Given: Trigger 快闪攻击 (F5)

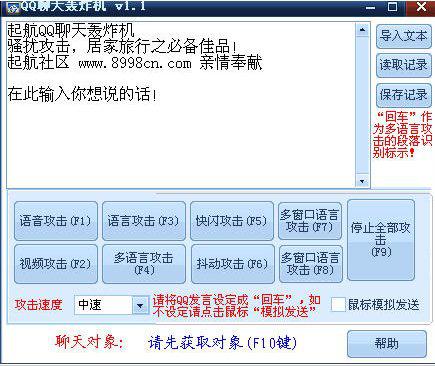Looking at the screenshot, I should click(232, 221).
